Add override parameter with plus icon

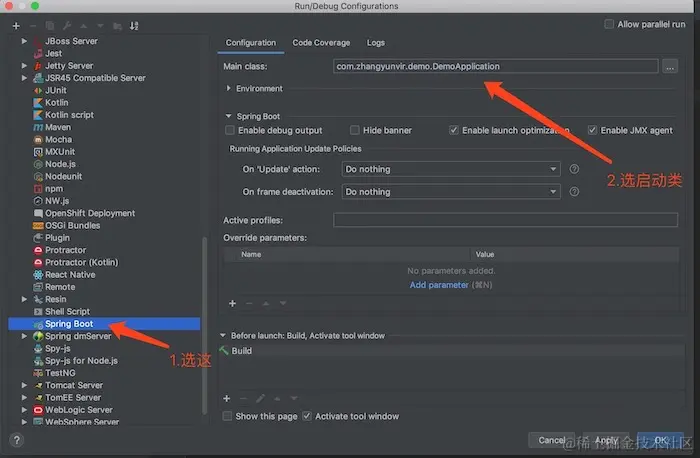232,304
